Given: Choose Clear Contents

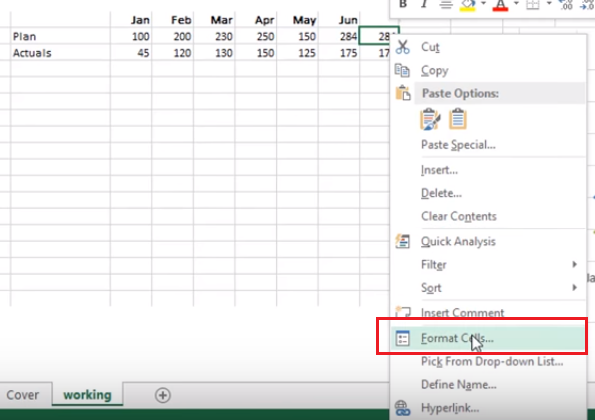Looking at the screenshot, I should [488, 216].
